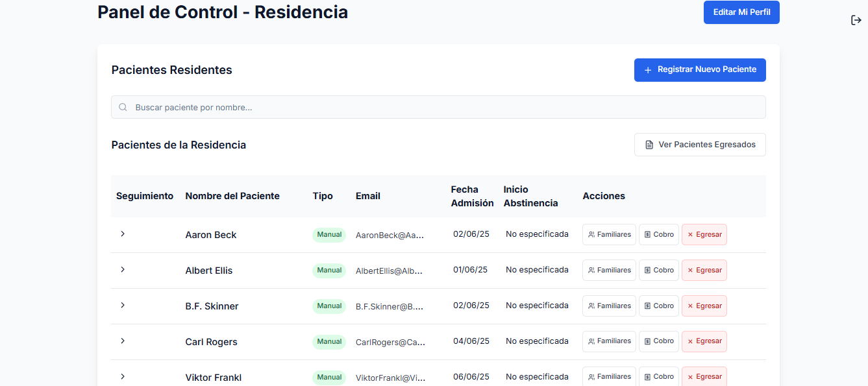This screenshot has width=868, height=386.
Task: Click the logout icon at top right
Action: 856,20
